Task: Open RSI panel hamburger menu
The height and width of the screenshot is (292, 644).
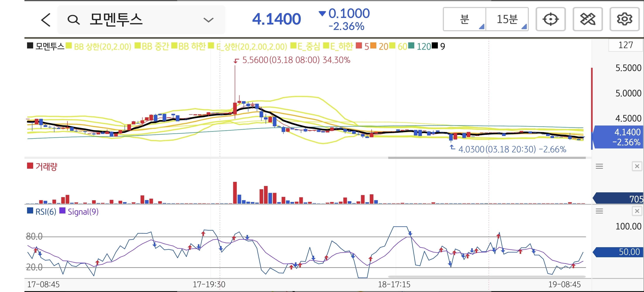Action: (599, 211)
